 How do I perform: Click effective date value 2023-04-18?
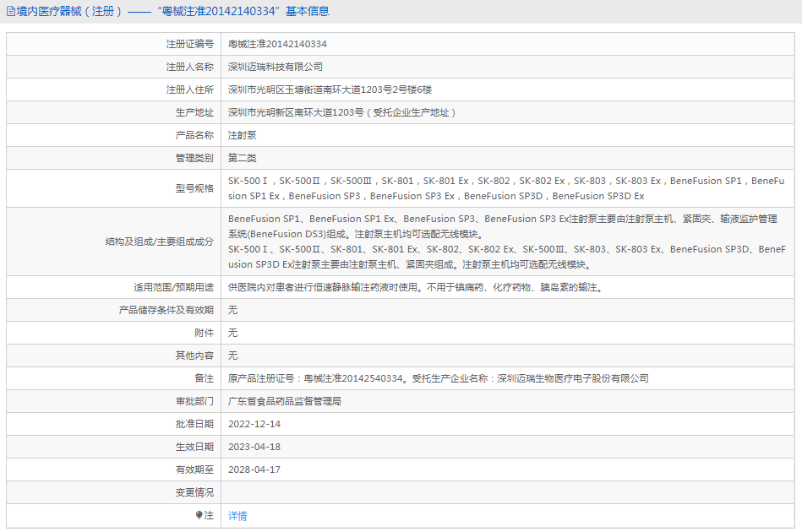tap(254, 447)
